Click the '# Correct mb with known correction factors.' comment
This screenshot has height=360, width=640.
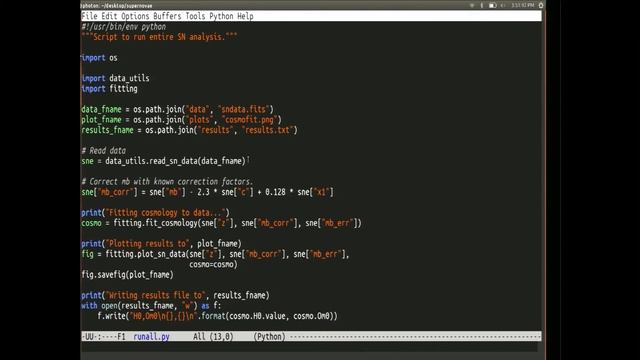coord(167,182)
